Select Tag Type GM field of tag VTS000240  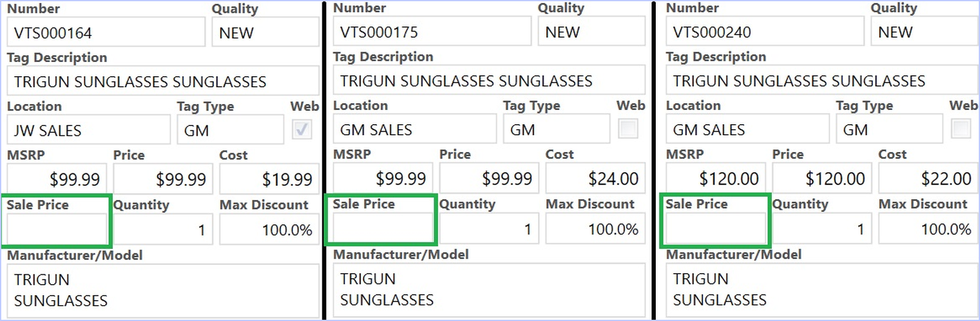889,129
